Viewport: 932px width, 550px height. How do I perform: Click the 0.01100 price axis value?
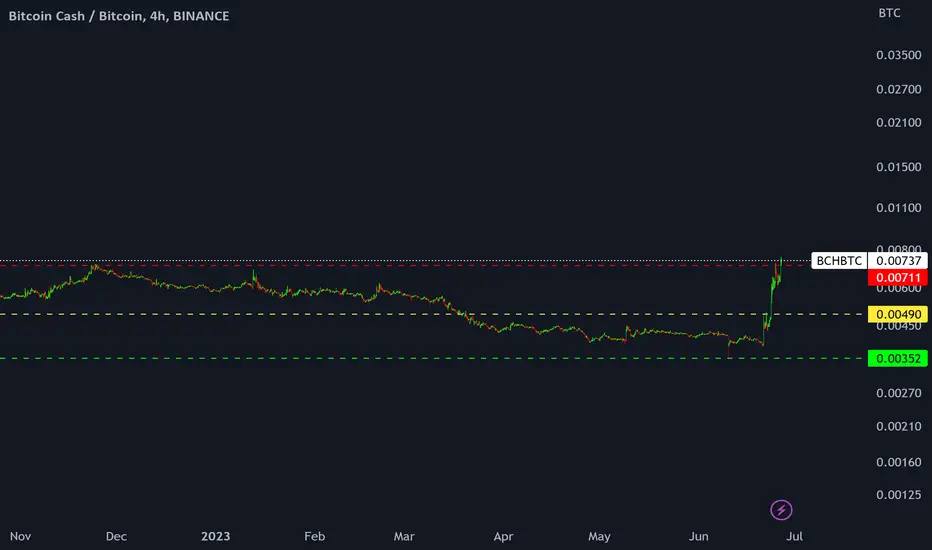[x=899, y=208]
